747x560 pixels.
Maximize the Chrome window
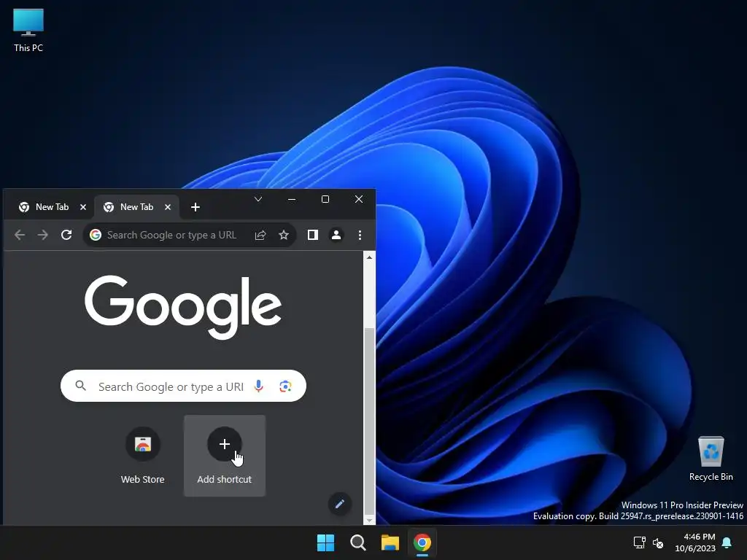pyautogui.click(x=325, y=199)
